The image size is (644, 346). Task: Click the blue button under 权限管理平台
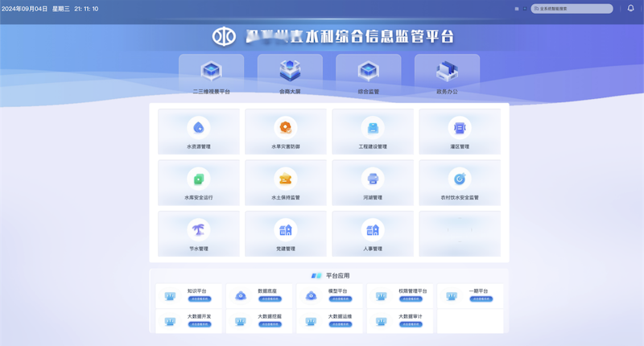[411, 299]
